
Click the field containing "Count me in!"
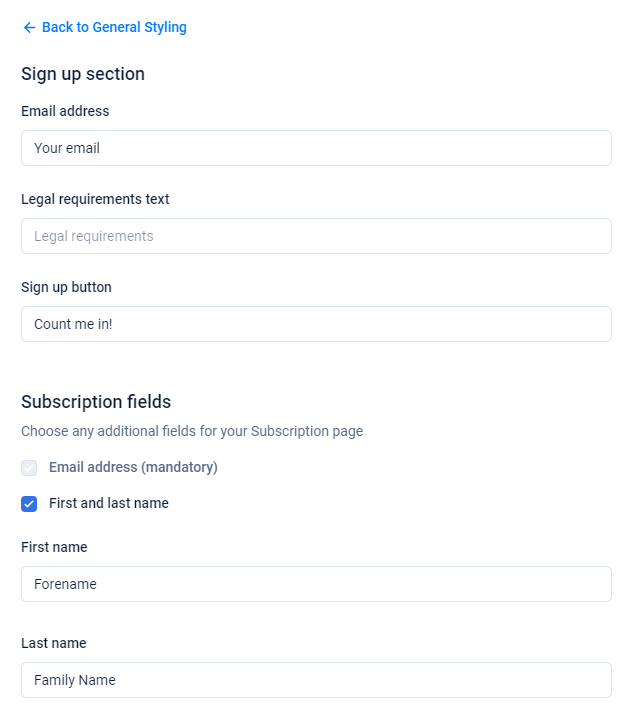(x=316, y=324)
